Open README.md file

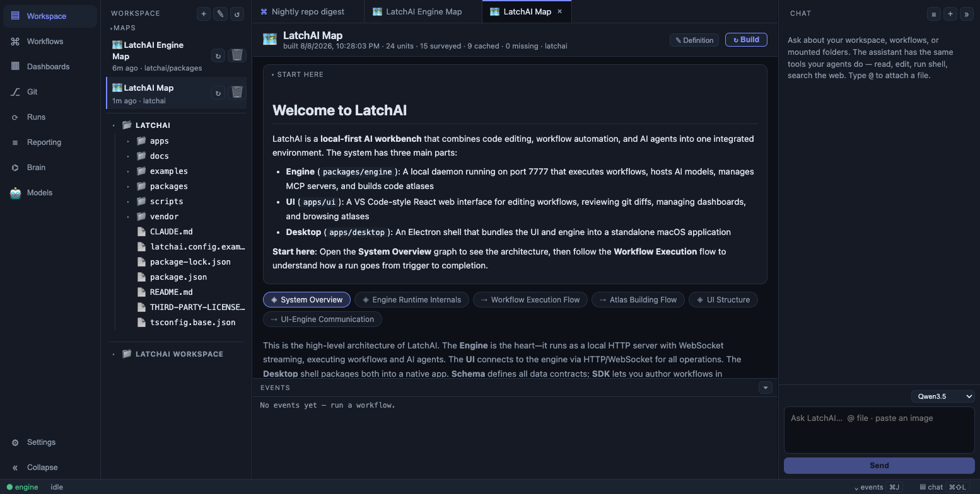point(171,292)
